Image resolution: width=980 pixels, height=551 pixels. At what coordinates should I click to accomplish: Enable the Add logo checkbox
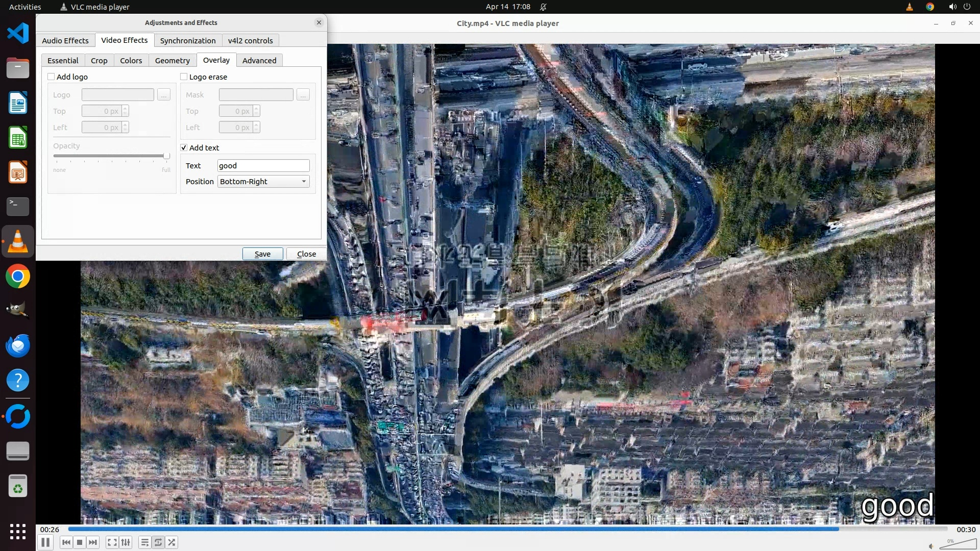51,77
